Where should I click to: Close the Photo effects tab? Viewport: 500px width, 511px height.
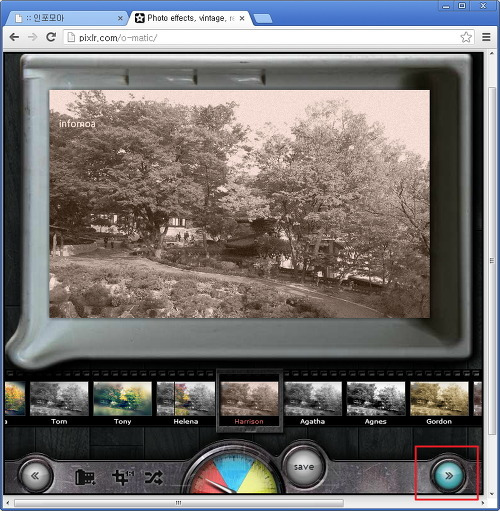coord(242,18)
